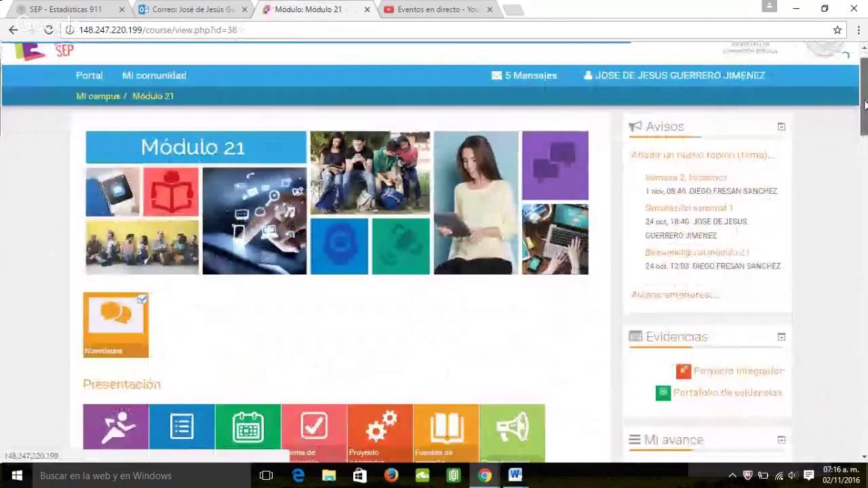Click the Mi avance list icon
868x488 pixels.
pyautogui.click(x=635, y=440)
